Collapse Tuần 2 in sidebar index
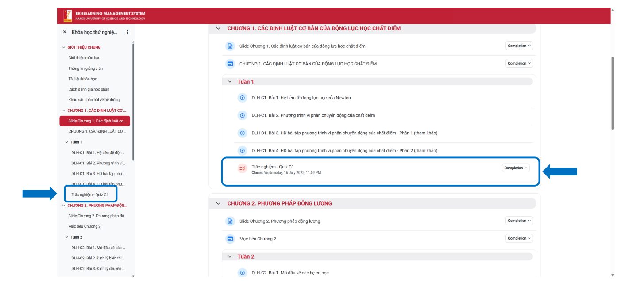The height and width of the screenshot is (282, 644). tap(66, 237)
